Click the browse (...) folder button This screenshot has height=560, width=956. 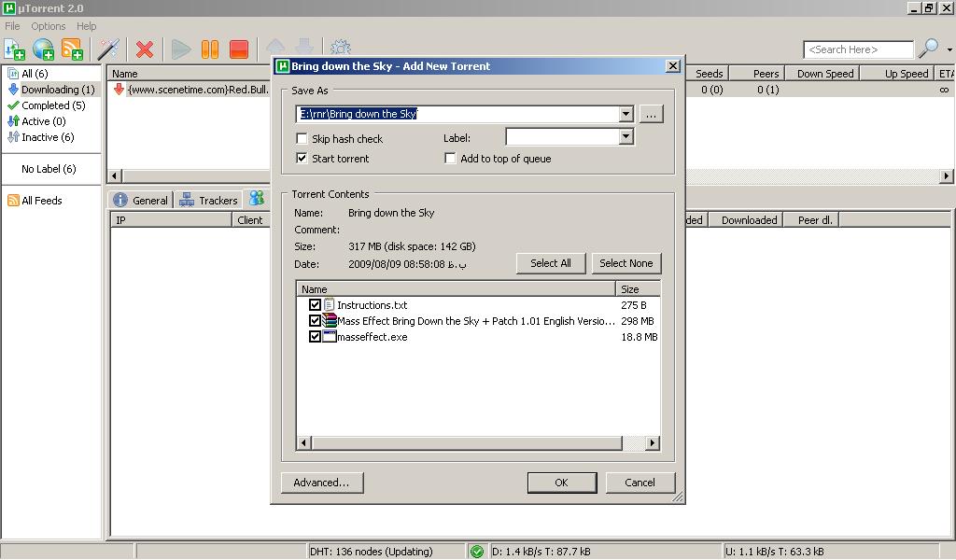point(651,114)
